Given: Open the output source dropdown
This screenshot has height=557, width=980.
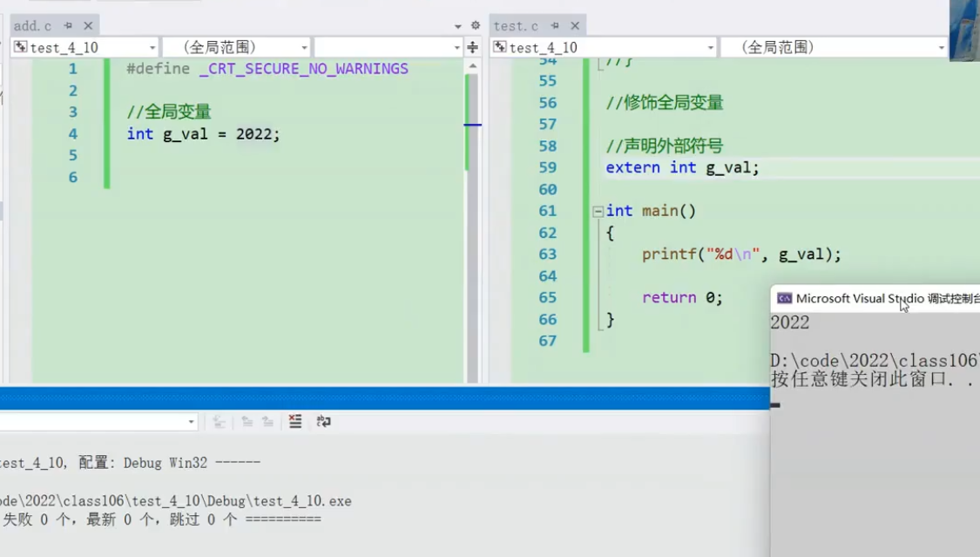Looking at the screenshot, I should (98, 421).
